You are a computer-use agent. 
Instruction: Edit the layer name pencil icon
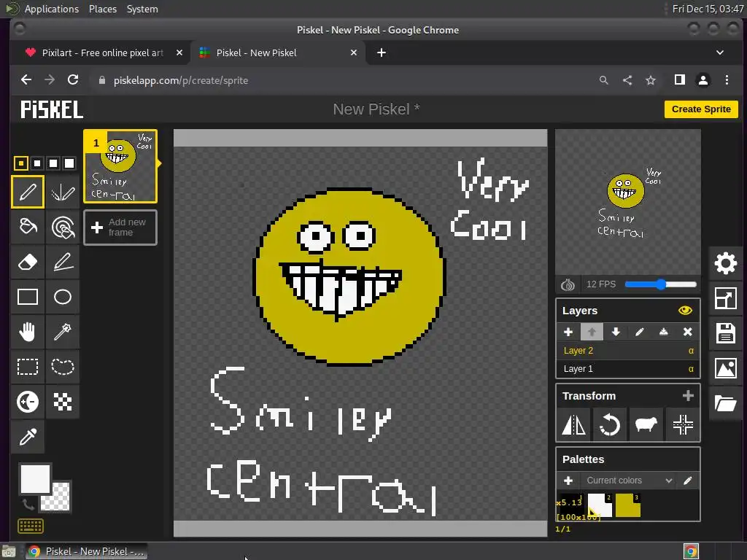[x=639, y=332]
